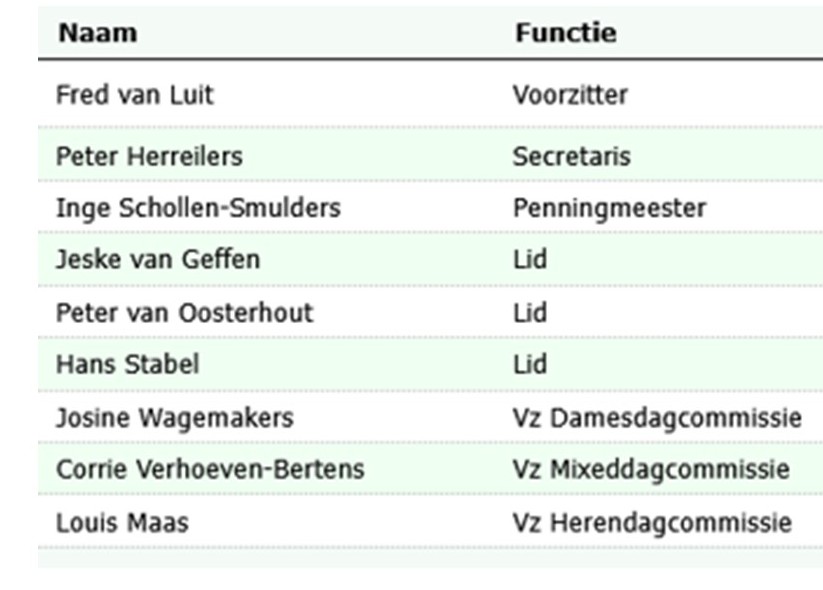Click the Functie column header
The height and width of the screenshot is (590, 823).
565,33
